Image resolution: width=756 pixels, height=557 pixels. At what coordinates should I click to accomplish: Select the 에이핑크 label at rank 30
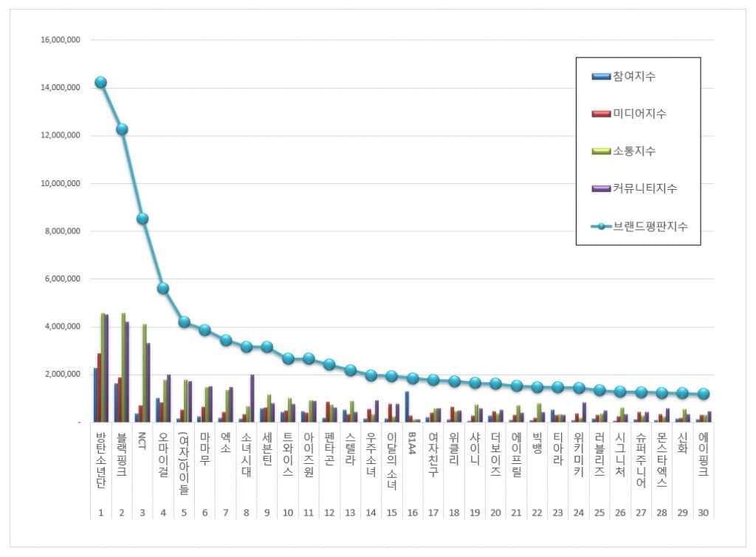coord(703,451)
